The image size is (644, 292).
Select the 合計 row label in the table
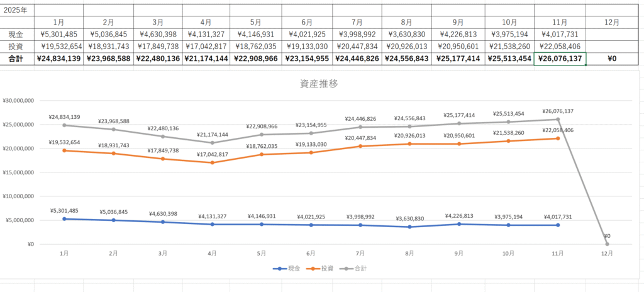pyautogui.click(x=17, y=59)
